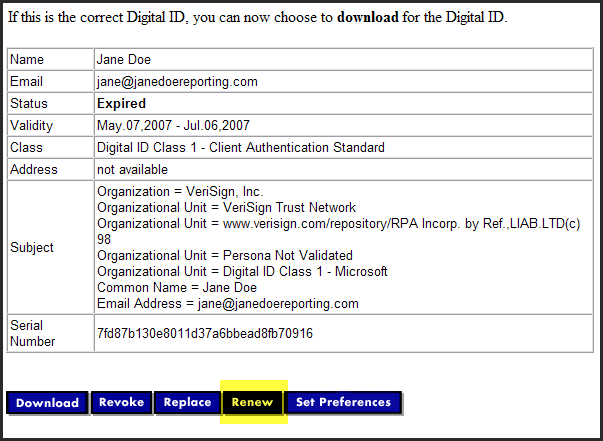Click the www.verisign.com/repository/RPA line

tap(339, 231)
